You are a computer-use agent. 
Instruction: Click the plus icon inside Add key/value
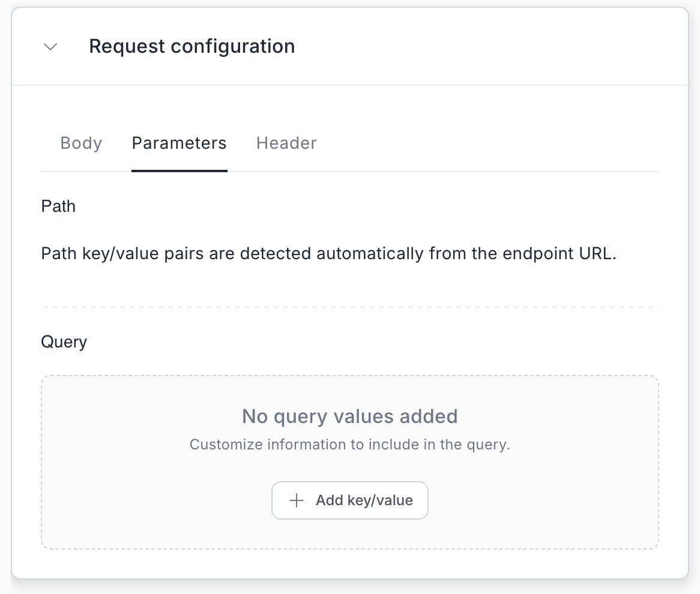tap(297, 500)
